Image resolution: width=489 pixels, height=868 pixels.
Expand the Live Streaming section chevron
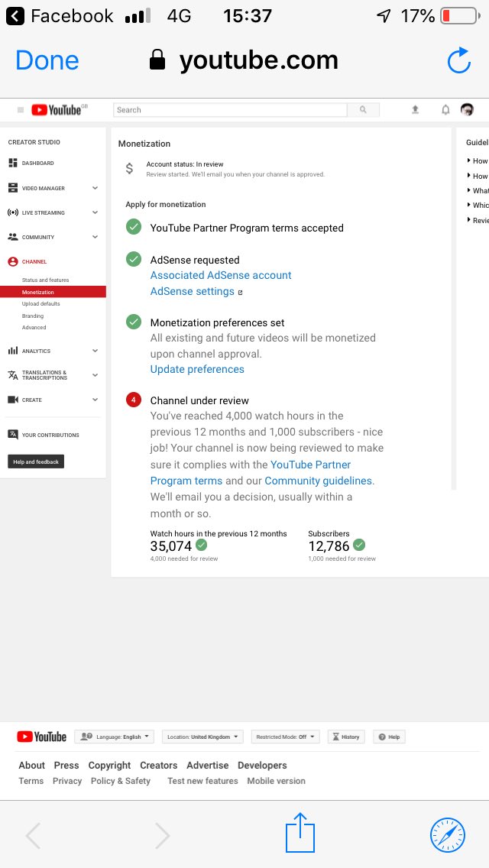coord(96,212)
